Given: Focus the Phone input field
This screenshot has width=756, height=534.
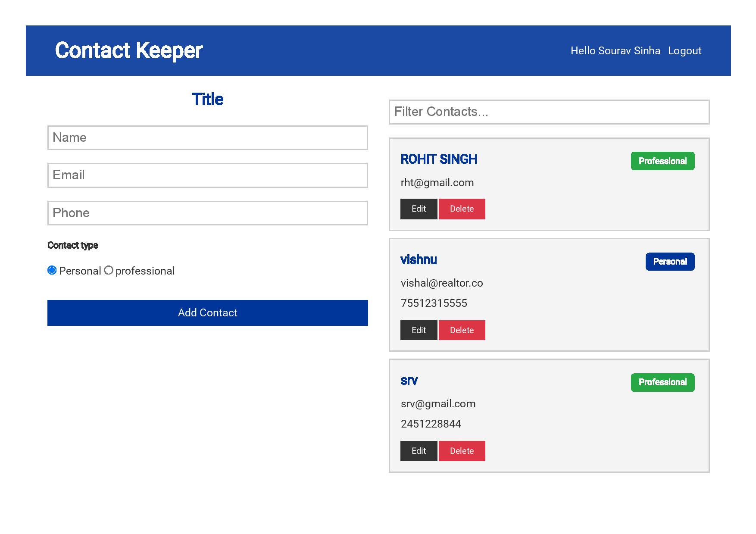Looking at the screenshot, I should click(x=208, y=213).
